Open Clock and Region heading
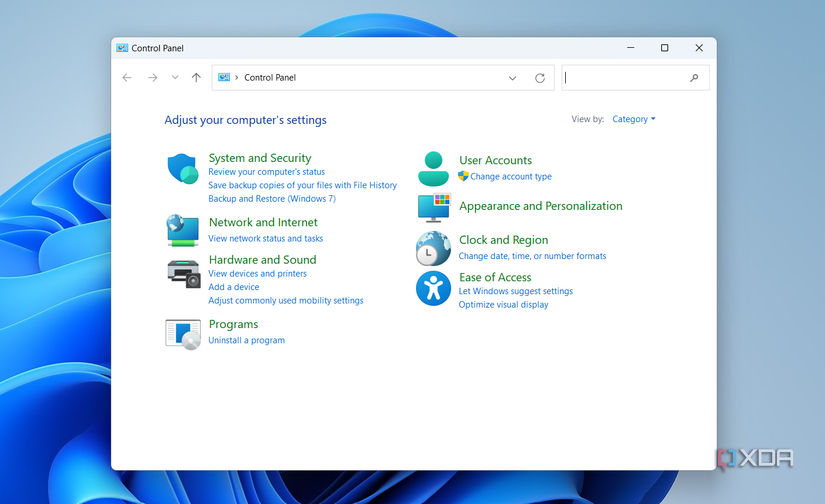The width and height of the screenshot is (825, 504). pyautogui.click(x=503, y=240)
